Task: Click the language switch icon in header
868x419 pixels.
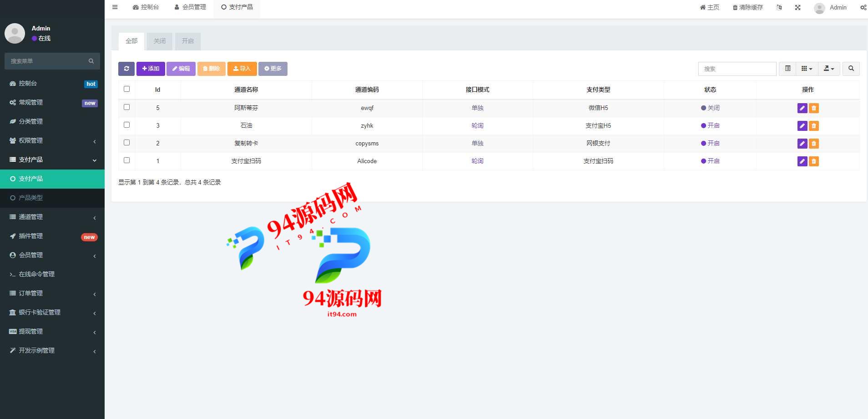Action: pyautogui.click(x=779, y=7)
